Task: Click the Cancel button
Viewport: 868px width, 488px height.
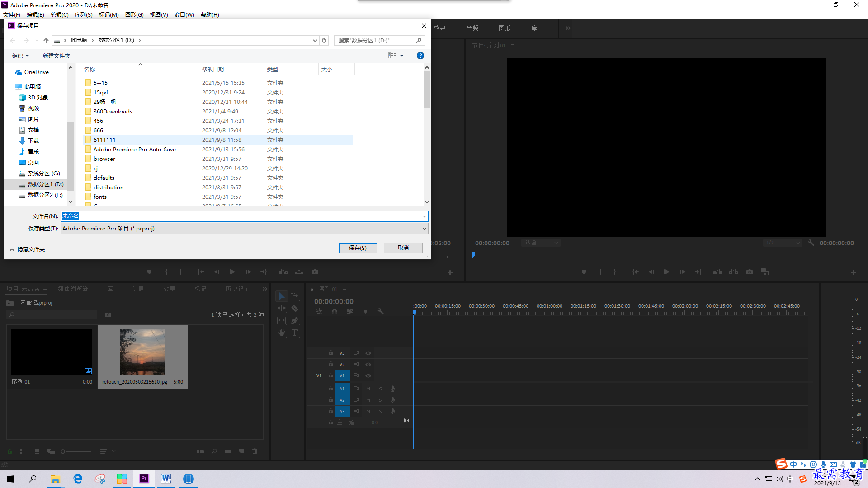Action: point(403,248)
